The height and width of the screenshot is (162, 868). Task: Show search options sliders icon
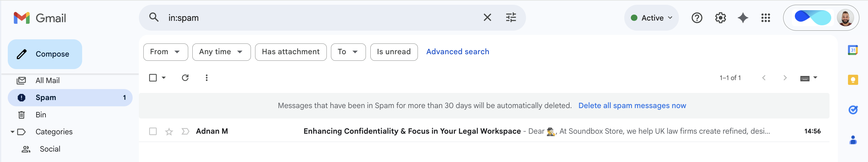(511, 18)
